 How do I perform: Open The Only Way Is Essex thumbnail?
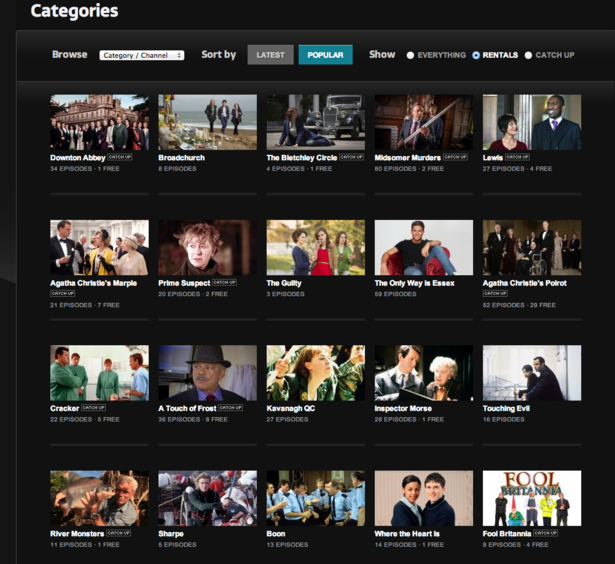[424, 247]
